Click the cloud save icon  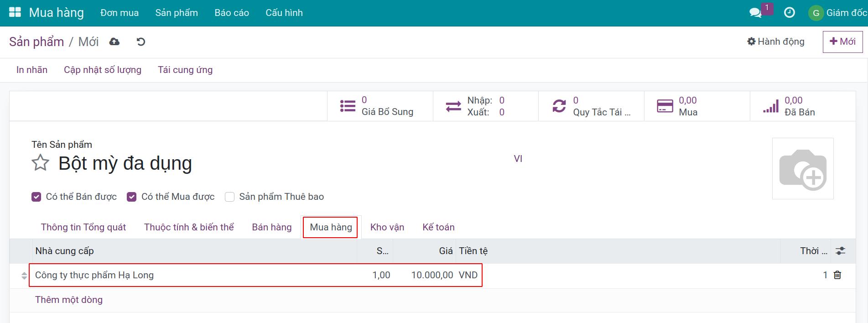114,42
